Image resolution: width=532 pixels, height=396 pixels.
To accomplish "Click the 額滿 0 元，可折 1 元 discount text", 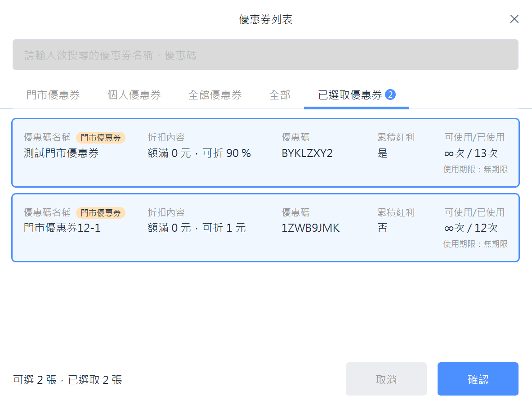I will coord(197,228).
